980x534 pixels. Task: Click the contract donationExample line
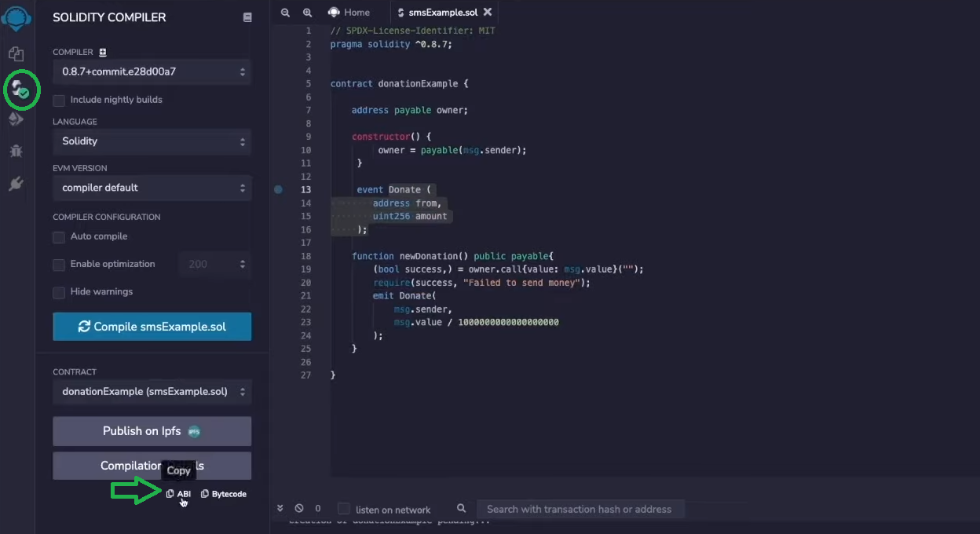click(400, 83)
